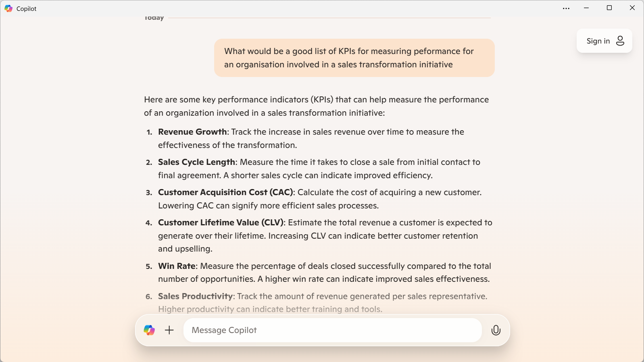Activate the microphone for voice input
The height and width of the screenshot is (362, 644).
tap(496, 330)
